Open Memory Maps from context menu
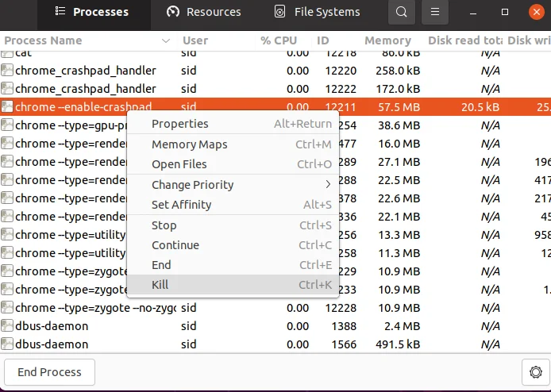 click(x=233, y=144)
